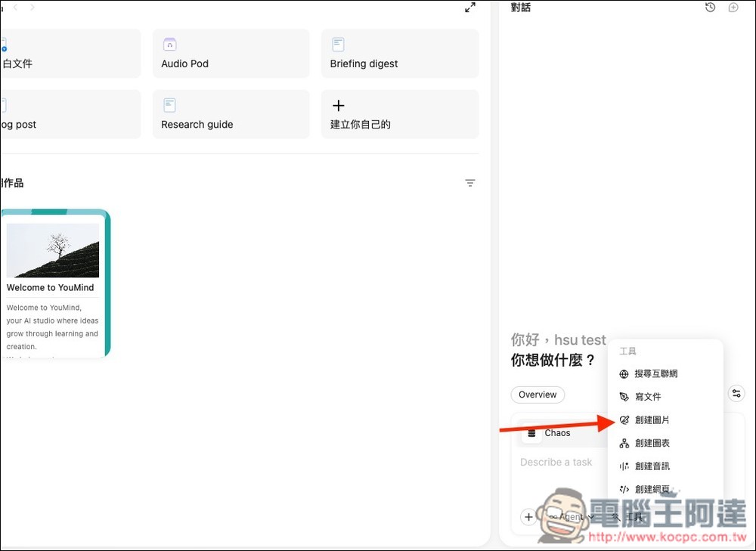The width and height of the screenshot is (756, 551).
Task: Click the expand diagonal arrows at top
Action: [470, 8]
